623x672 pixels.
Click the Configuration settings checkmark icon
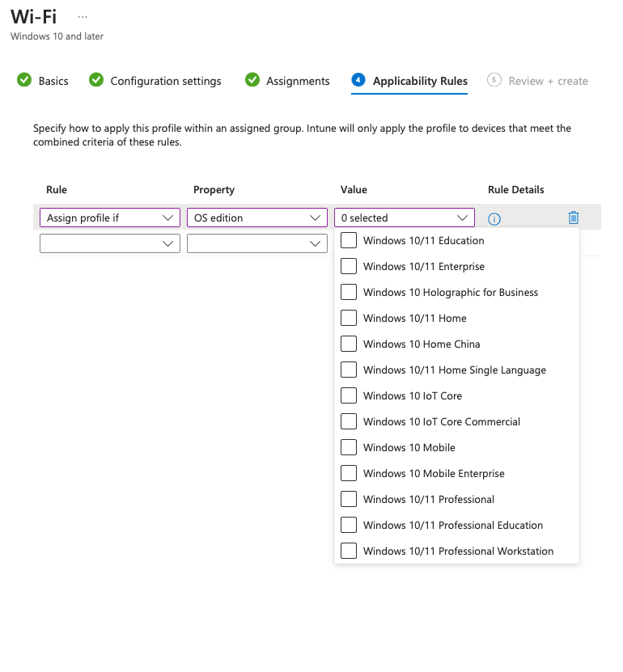96,80
